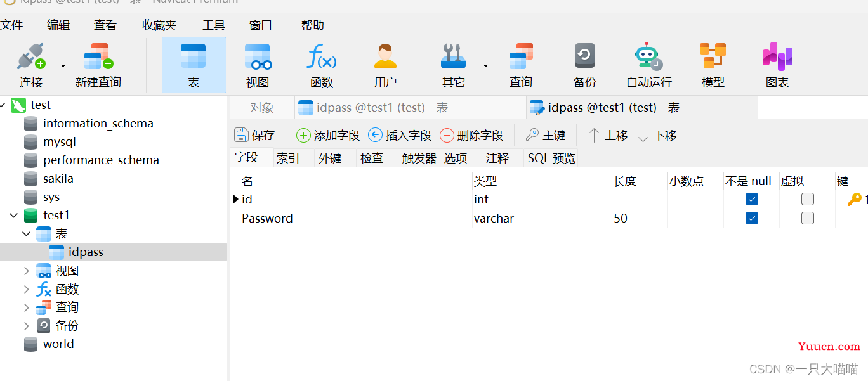This screenshot has width=868, height=381.
Task: Switch to the 触发器 tab
Action: point(419,158)
